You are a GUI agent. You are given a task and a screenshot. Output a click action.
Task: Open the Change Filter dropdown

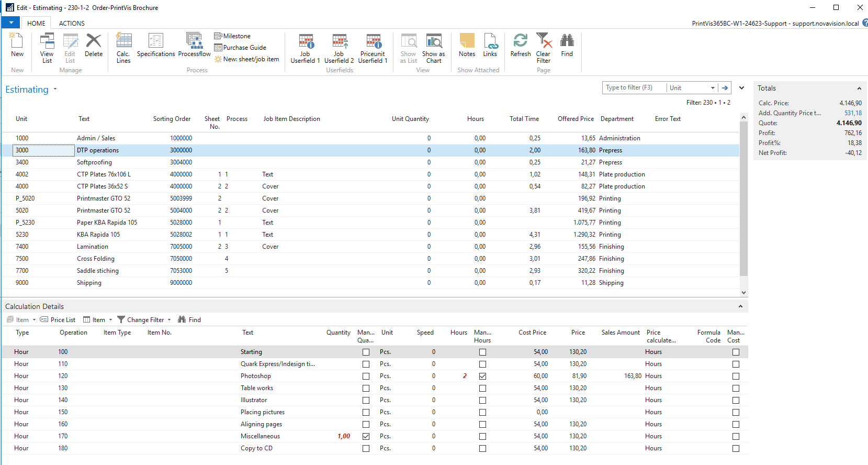tap(144, 320)
